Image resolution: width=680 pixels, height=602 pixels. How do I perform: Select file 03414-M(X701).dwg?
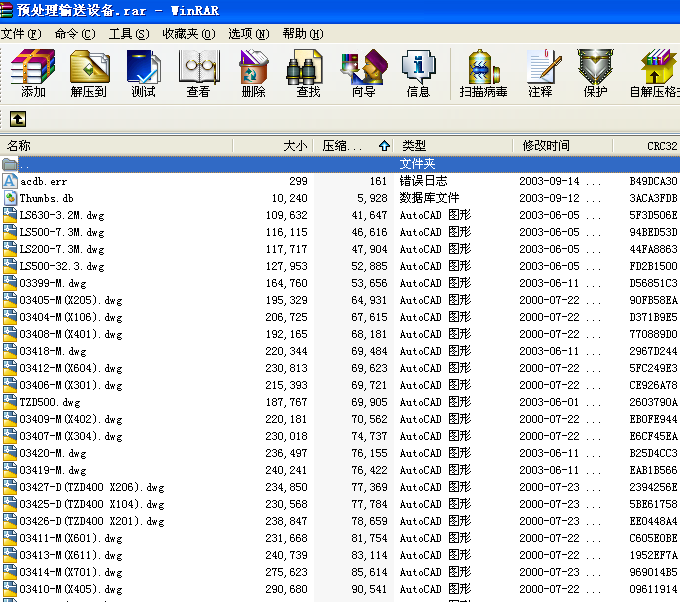pos(71,572)
